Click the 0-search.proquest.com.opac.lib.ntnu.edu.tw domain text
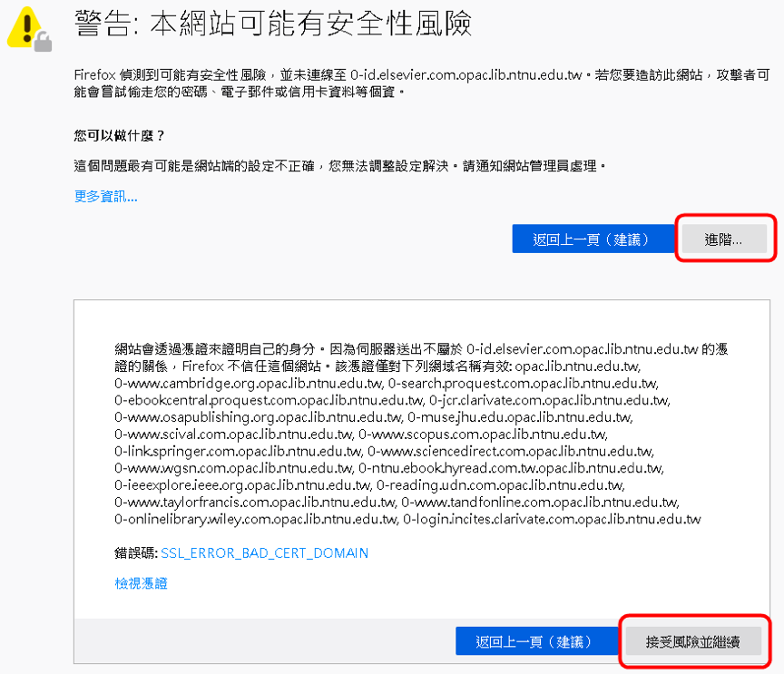 click(523, 384)
